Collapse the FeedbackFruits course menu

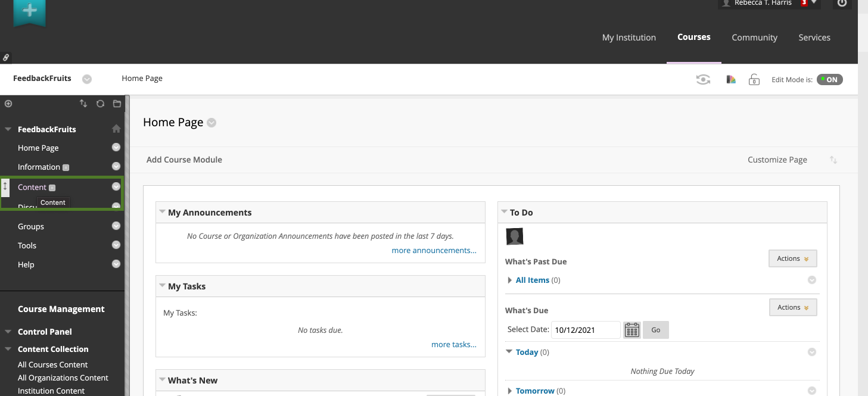tap(8, 129)
